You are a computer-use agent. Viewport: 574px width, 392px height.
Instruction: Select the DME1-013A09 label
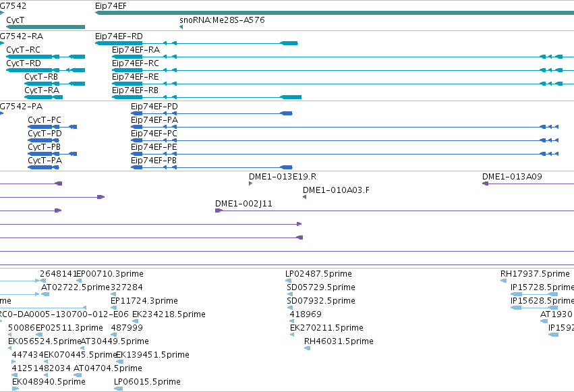[x=512, y=177]
